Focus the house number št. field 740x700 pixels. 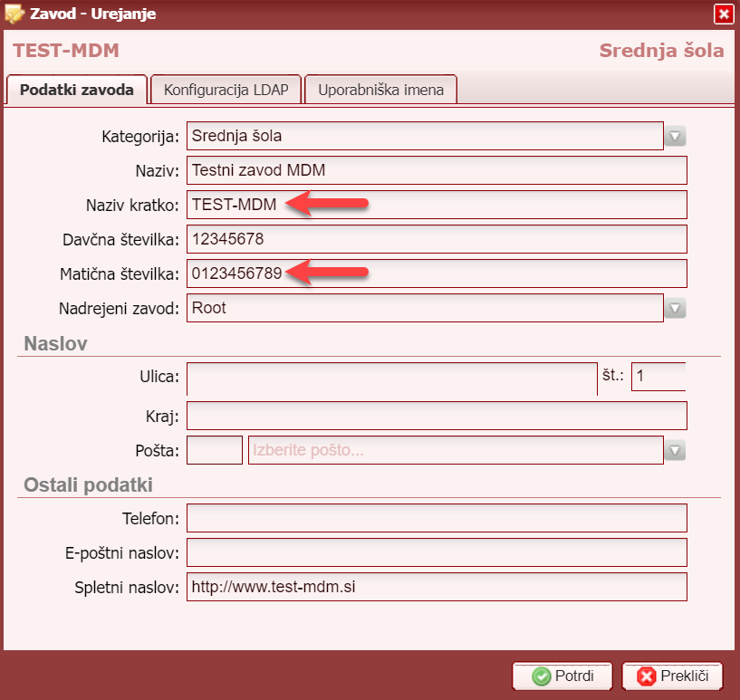coord(658,375)
